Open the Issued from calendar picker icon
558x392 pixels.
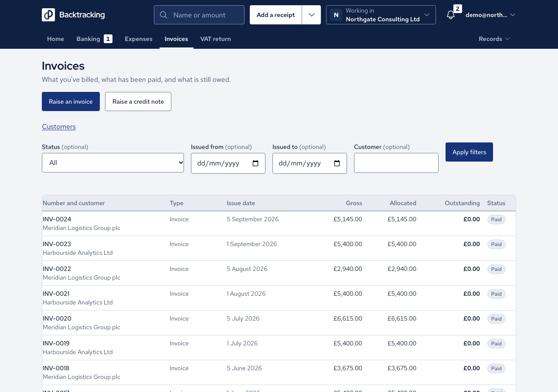coord(255,163)
